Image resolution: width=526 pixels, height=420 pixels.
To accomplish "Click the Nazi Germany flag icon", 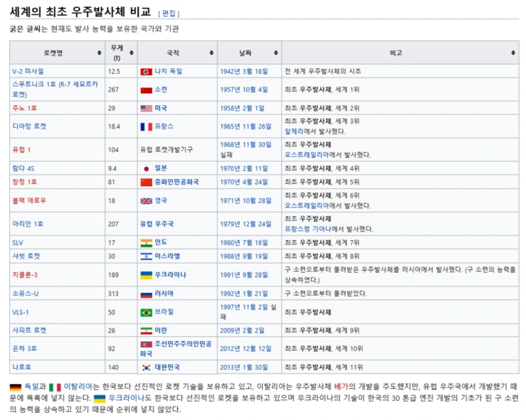I will (x=146, y=72).
